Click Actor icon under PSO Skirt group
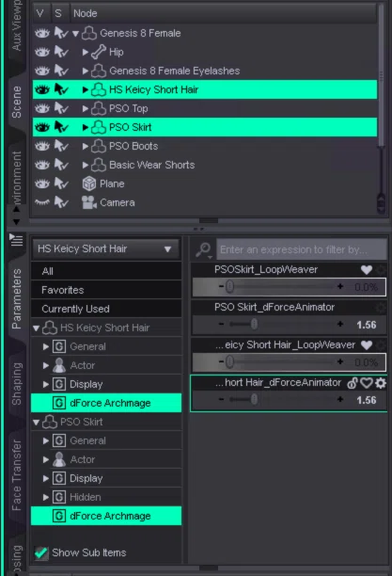 (59, 459)
